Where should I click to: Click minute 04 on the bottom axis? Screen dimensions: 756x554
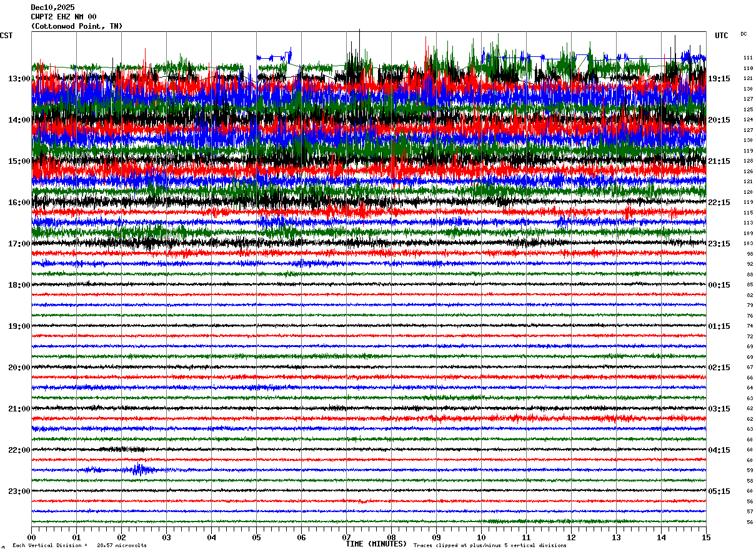[x=211, y=537]
